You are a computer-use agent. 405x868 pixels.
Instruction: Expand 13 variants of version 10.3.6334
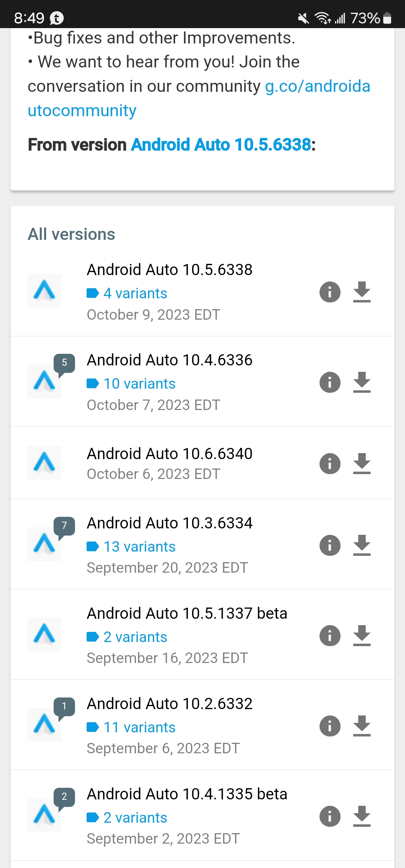point(131,547)
